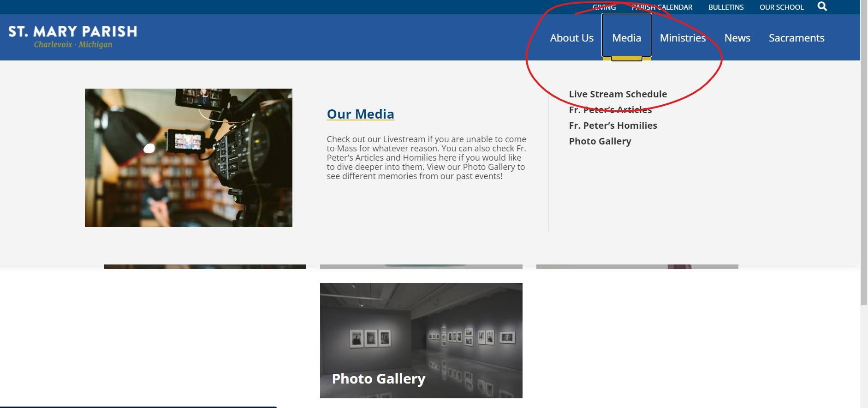Click the St. Mary Parish logo
Screen dimensions: 868x408
72,31
